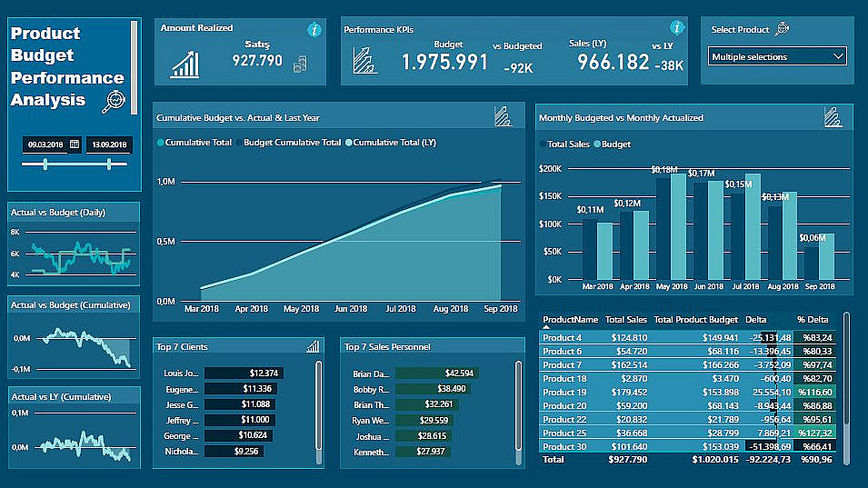Click the title panel scrollbar
Image resolution: width=868 pixels, height=488 pixels.
[x=134, y=67]
